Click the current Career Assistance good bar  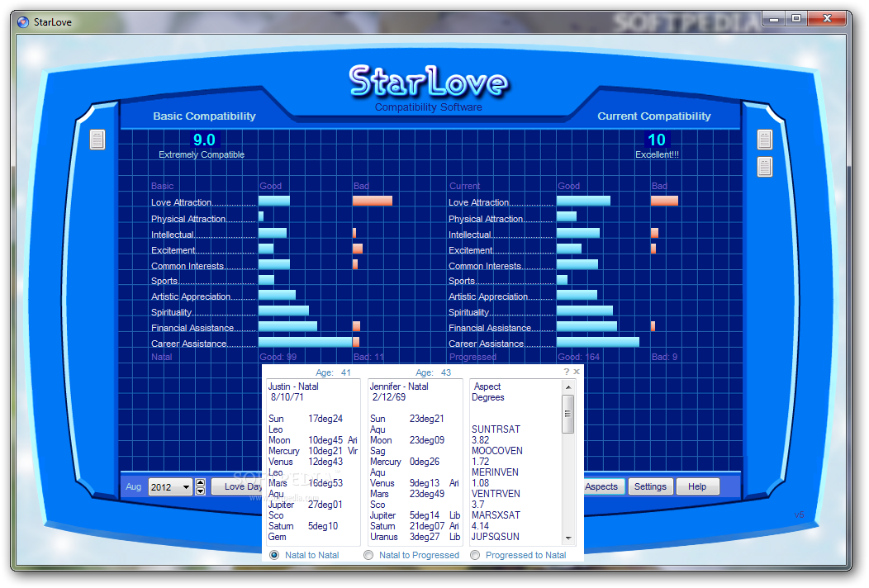[x=597, y=342]
